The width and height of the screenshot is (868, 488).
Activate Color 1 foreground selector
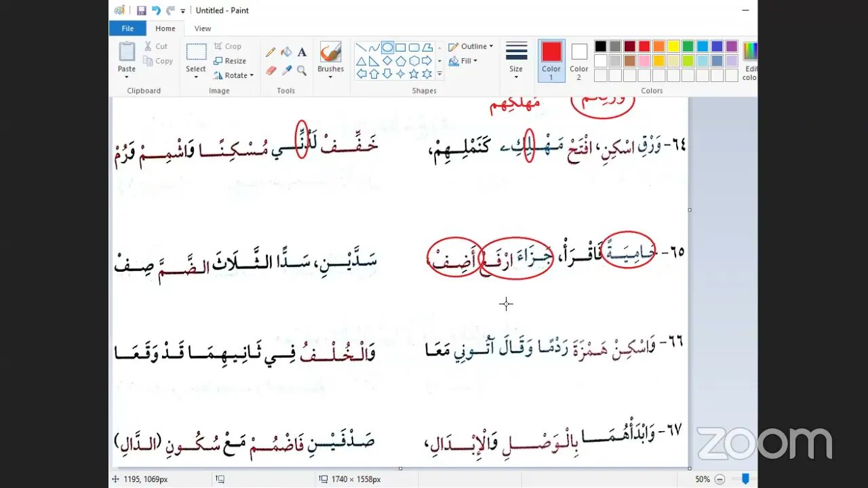tap(551, 60)
